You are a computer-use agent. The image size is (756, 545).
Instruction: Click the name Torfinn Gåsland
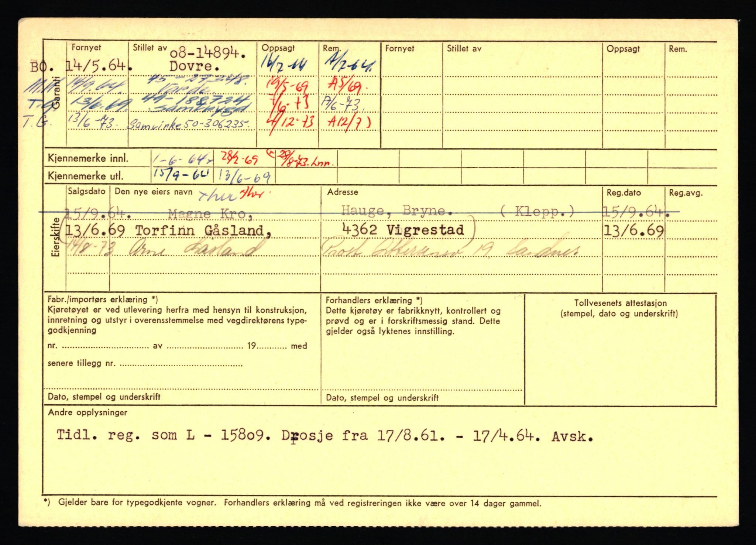(x=204, y=231)
